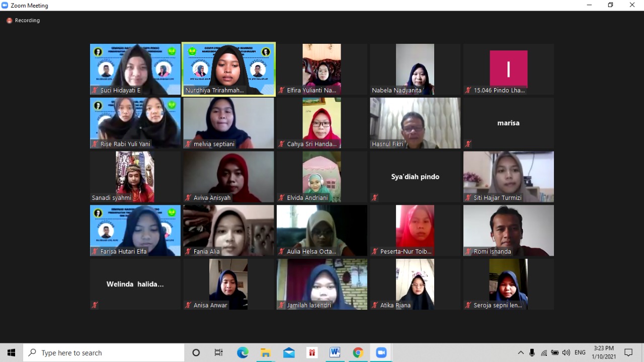
Task: Open Task View from the taskbar
Action: coord(218,352)
